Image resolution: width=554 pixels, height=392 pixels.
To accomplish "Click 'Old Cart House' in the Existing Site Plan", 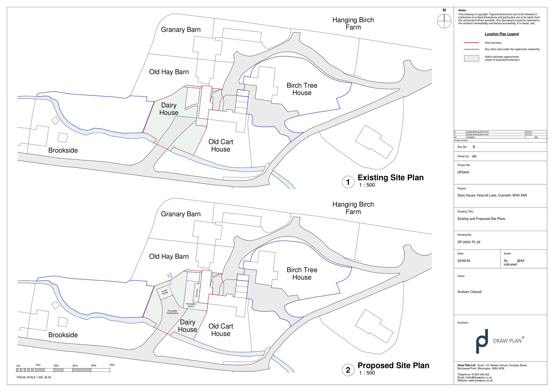I will [x=221, y=145].
